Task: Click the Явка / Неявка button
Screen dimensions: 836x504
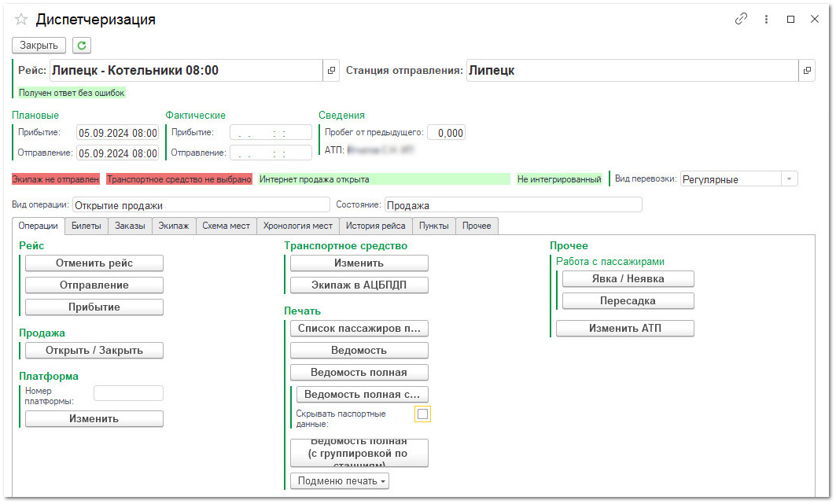Action: [x=628, y=279]
